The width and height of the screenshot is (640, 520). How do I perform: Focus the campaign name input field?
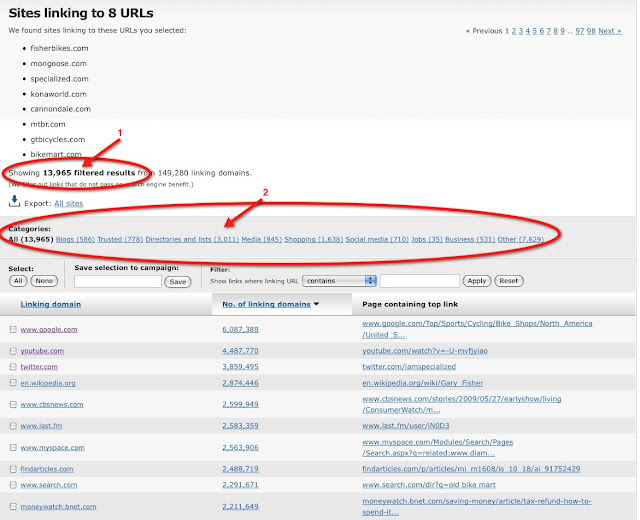(x=118, y=281)
